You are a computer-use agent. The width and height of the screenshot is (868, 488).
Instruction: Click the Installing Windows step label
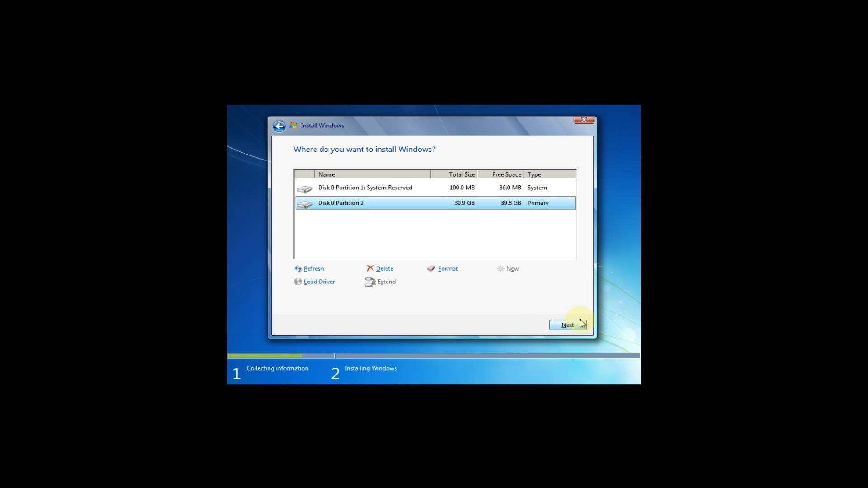[x=371, y=368]
